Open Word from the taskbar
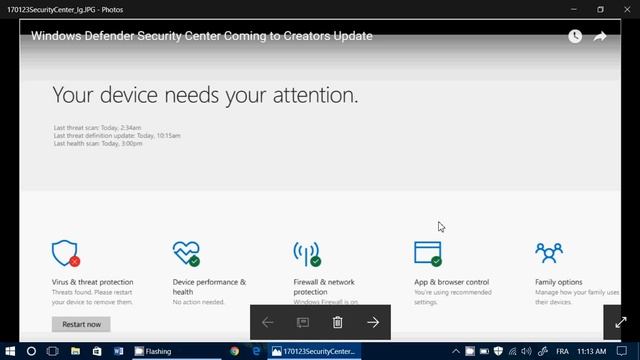Viewport: 640px width, 360px height. (119, 351)
